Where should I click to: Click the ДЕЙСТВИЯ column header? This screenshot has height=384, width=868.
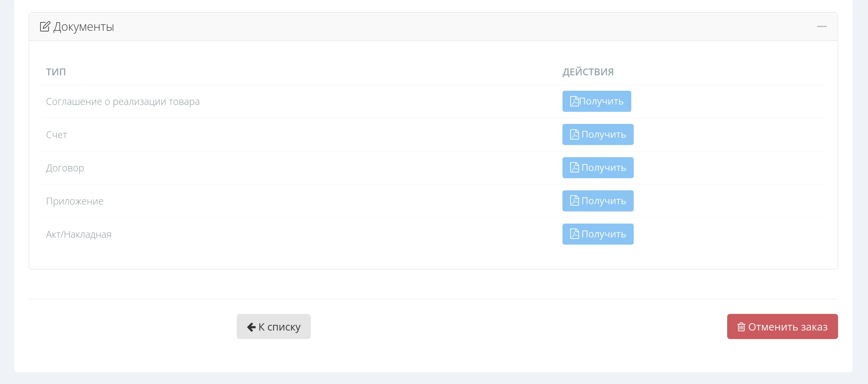(x=588, y=72)
